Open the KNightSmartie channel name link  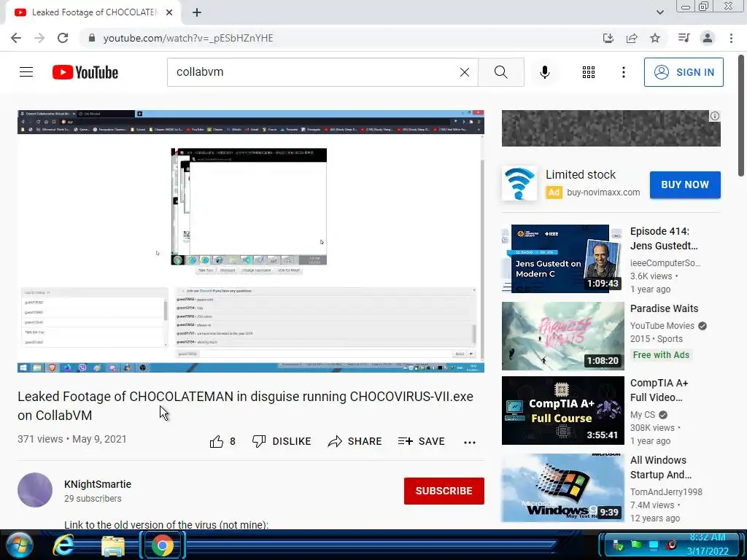98,484
